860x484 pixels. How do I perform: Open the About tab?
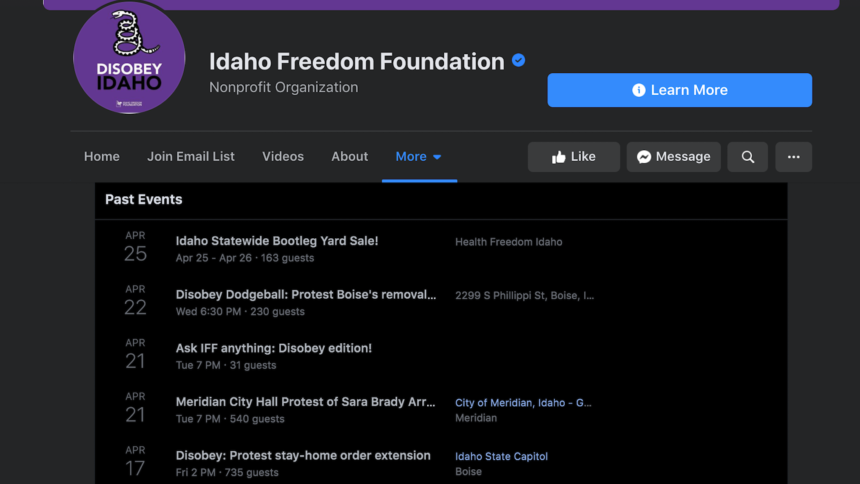(350, 157)
